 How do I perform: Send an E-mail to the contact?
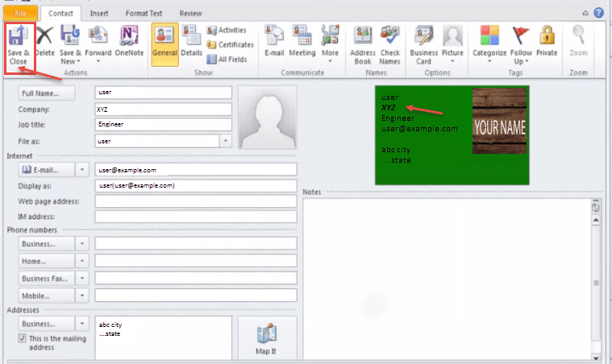(274, 41)
